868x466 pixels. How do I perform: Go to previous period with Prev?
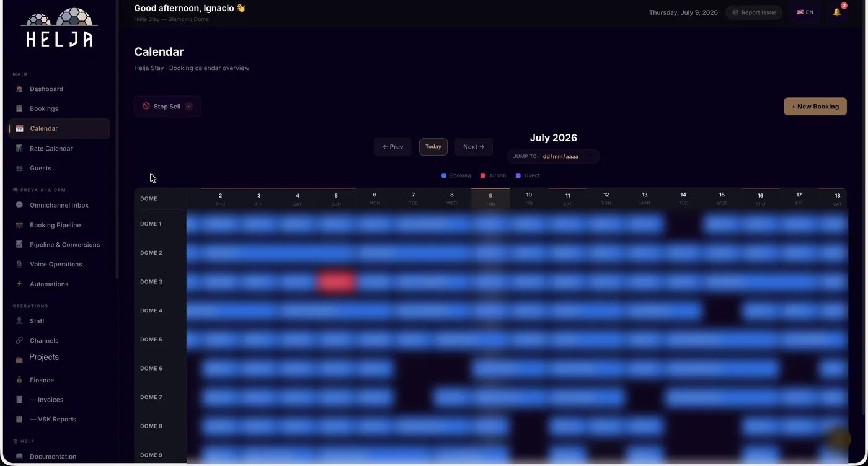click(x=392, y=147)
